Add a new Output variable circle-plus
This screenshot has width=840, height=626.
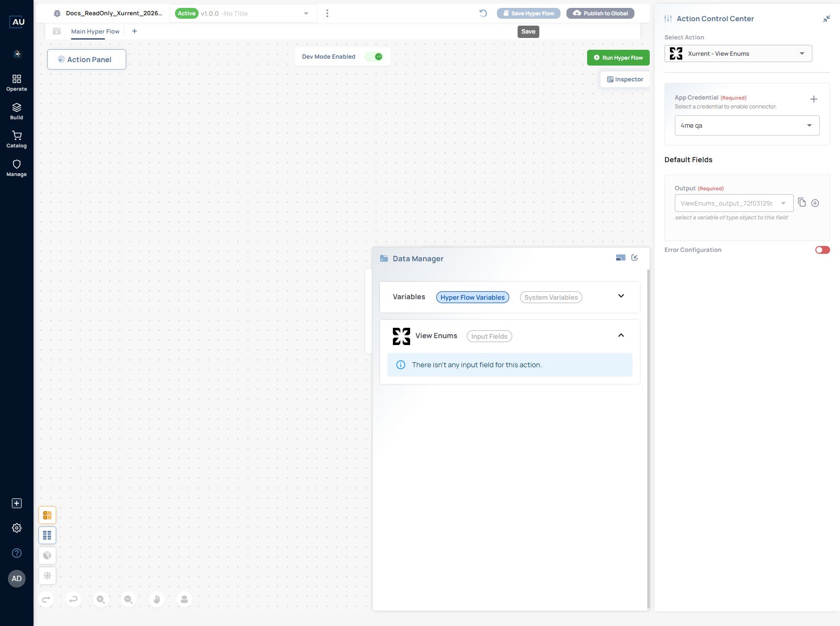click(x=815, y=203)
